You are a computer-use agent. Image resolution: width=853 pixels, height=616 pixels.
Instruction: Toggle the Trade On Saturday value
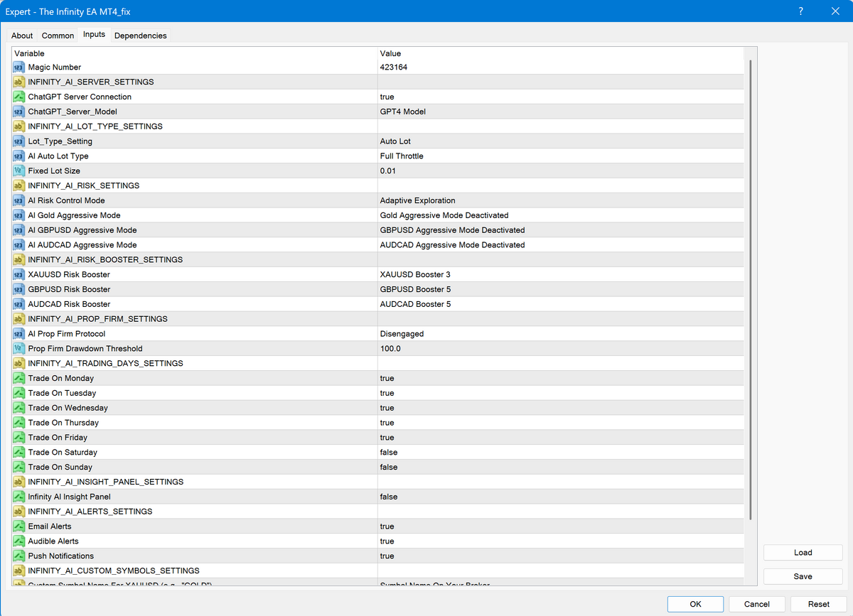pyautogui.click(x=388, y=453)
